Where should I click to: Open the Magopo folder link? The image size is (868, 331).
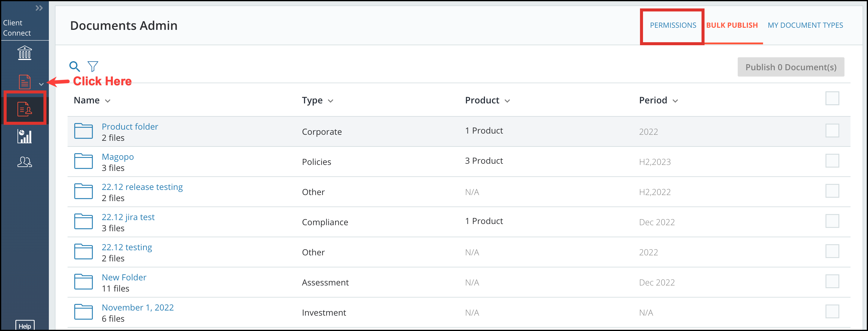click(118, 157)
